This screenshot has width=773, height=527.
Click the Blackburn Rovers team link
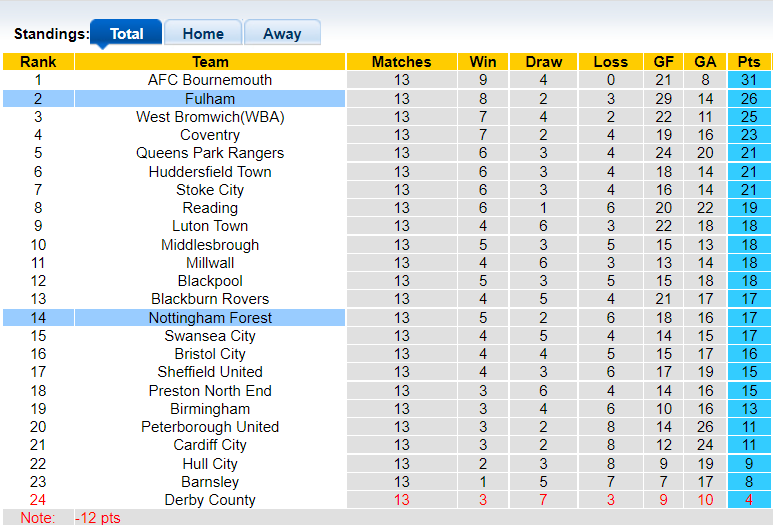(210, 299)
